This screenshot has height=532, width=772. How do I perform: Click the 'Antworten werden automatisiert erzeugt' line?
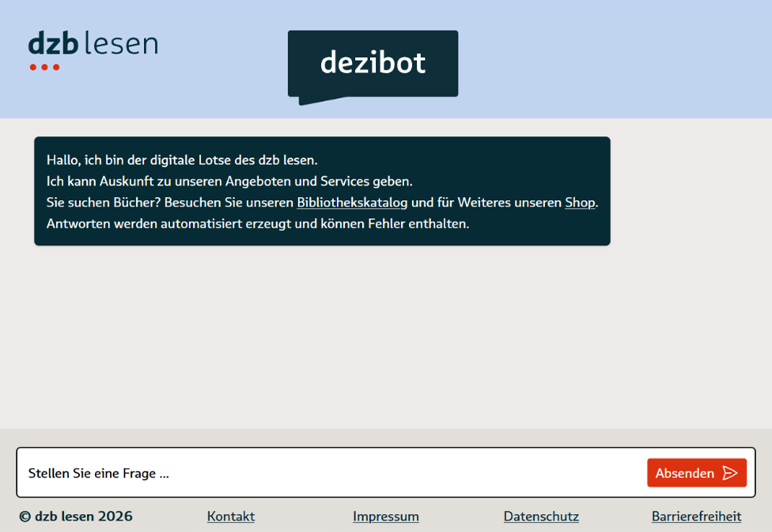[x=258, y=224]
